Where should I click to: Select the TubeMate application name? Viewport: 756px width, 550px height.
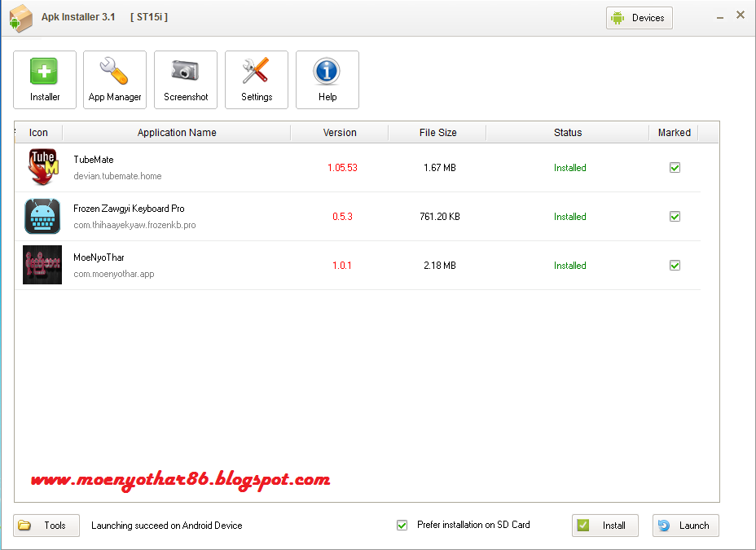[94, 160]
